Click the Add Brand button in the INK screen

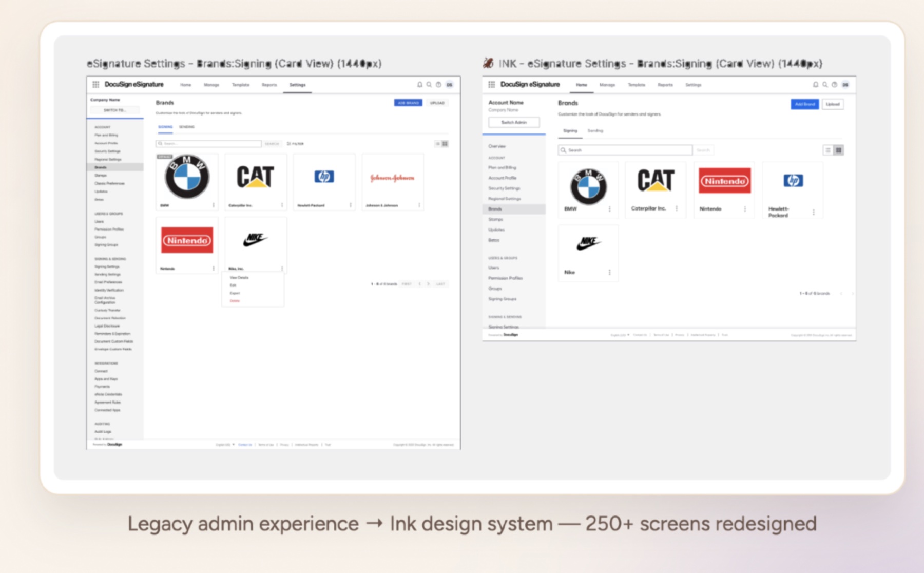pos(805,104)
